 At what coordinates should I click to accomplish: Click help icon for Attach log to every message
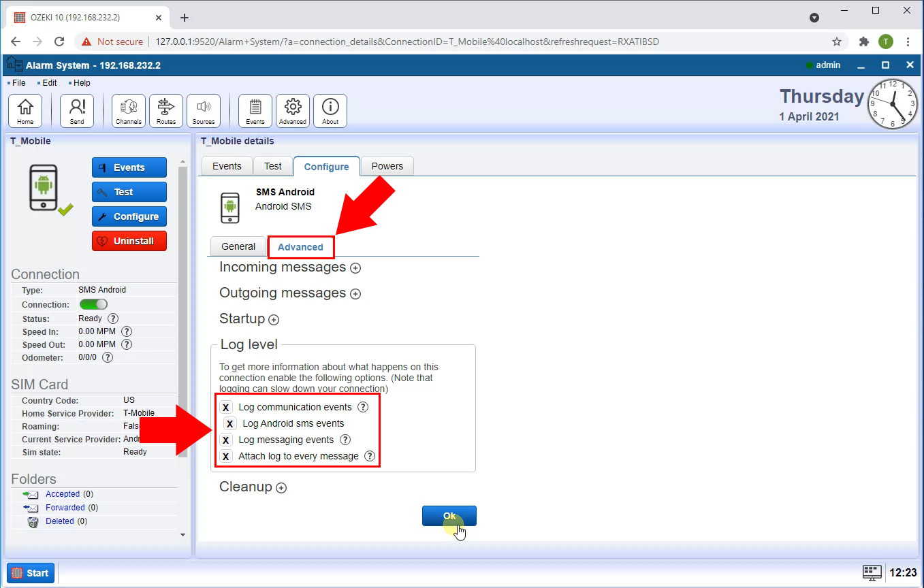tap(370, 456)
